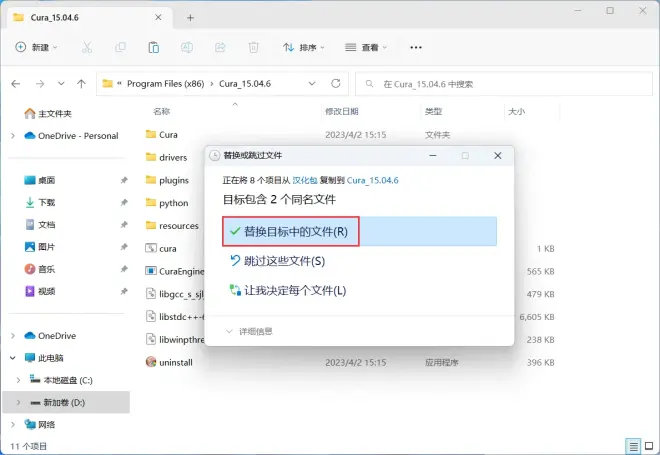
Task: Select the cura file
Action: pos(161,248)
